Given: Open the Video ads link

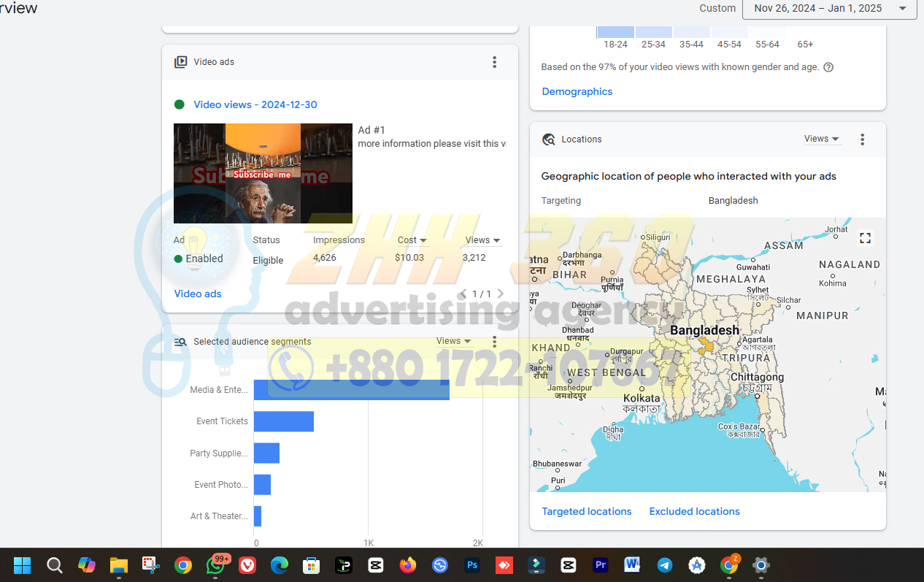Looking at the screenshot, I should pos(198,294).
